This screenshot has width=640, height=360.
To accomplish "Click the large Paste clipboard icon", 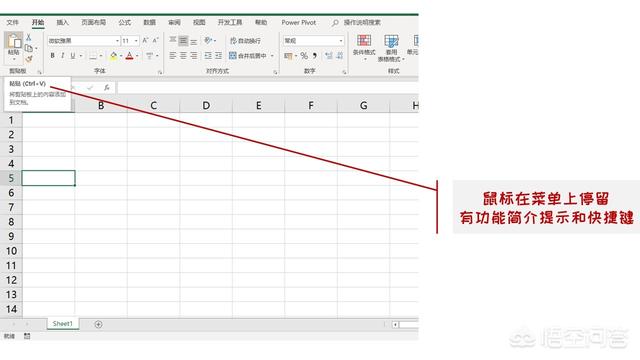I will (x=14, y=40).
